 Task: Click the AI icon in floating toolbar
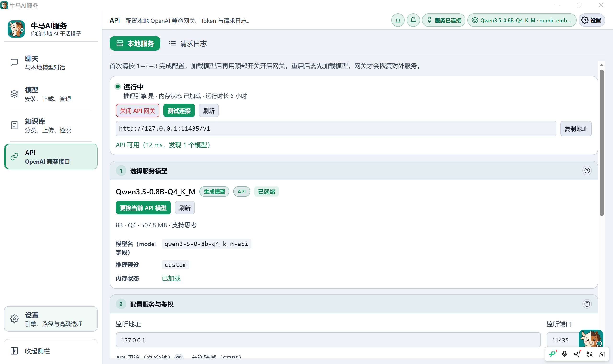tap(602, 354)
